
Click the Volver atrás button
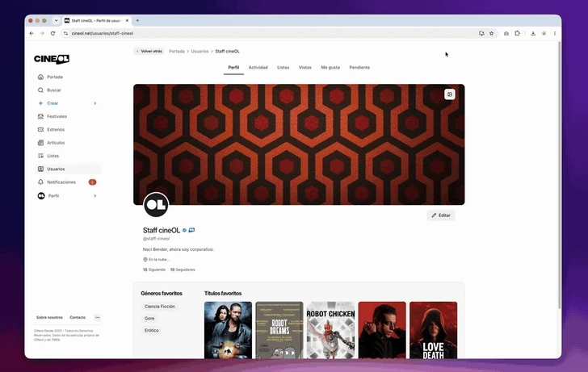[149, 52]
